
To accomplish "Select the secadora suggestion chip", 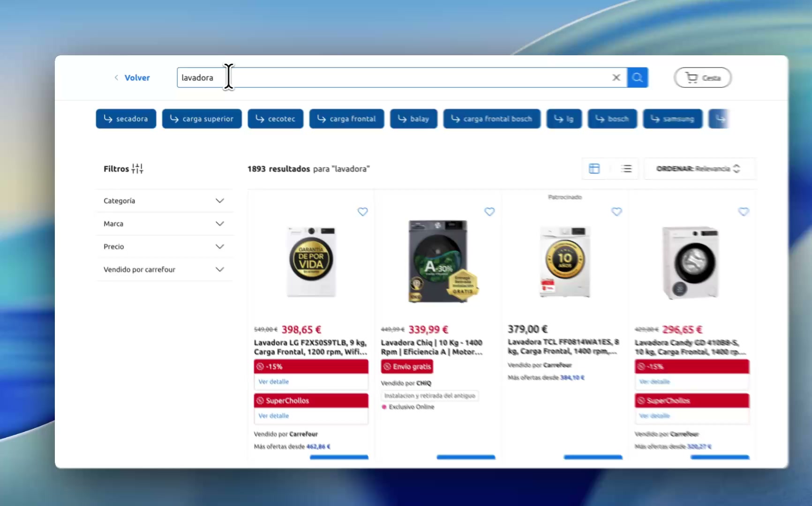I will coord(126,119).
